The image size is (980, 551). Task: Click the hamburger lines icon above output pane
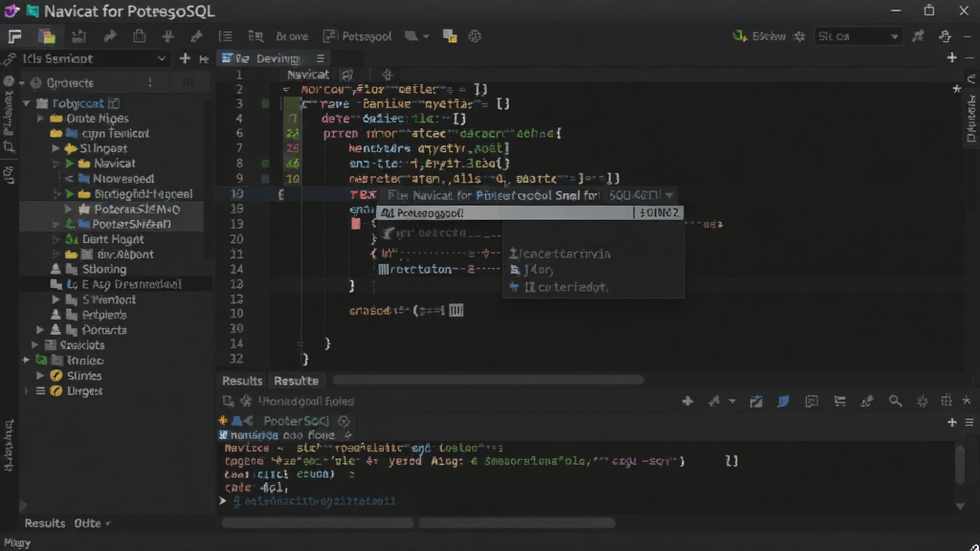point(969,423)
